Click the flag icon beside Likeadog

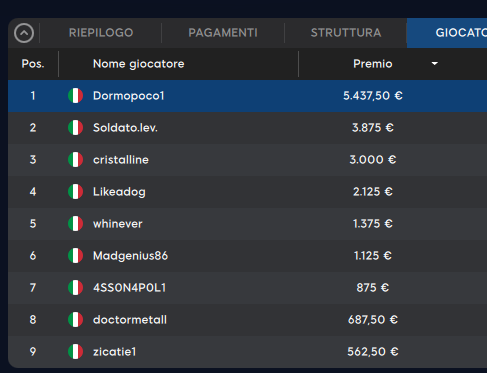[76, 192]
